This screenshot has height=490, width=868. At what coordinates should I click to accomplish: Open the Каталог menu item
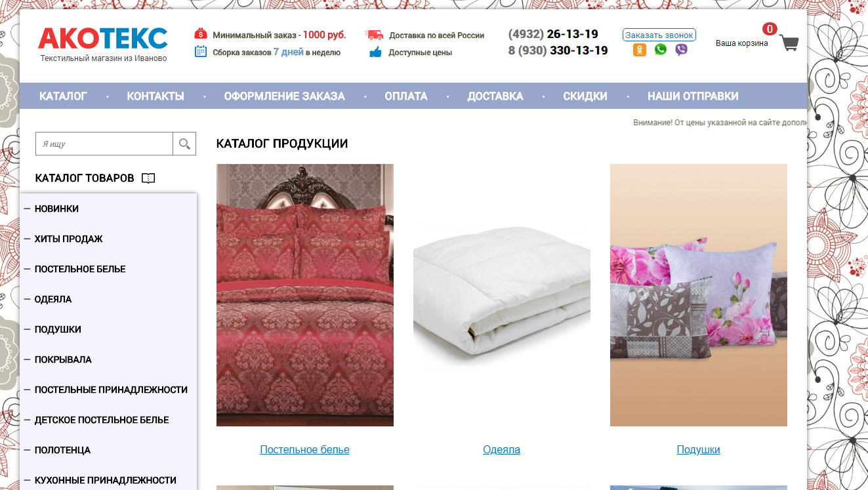pyautogui.click(x=63, y=96)
